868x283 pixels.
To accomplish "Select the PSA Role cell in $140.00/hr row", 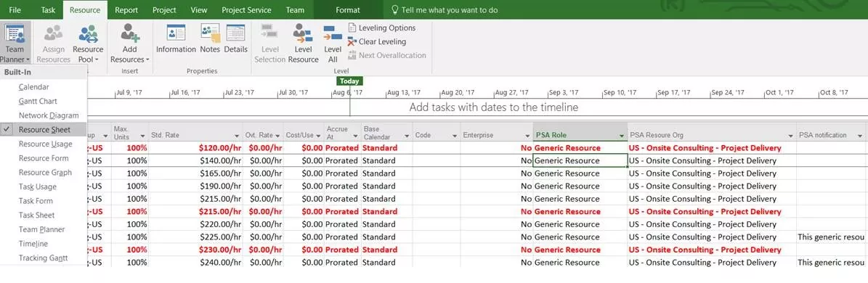I will coord(580,161).
